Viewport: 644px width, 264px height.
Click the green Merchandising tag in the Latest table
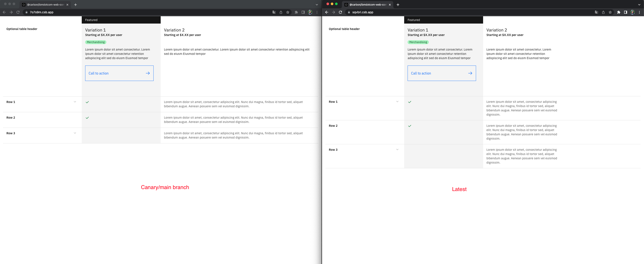pos(418,42)
